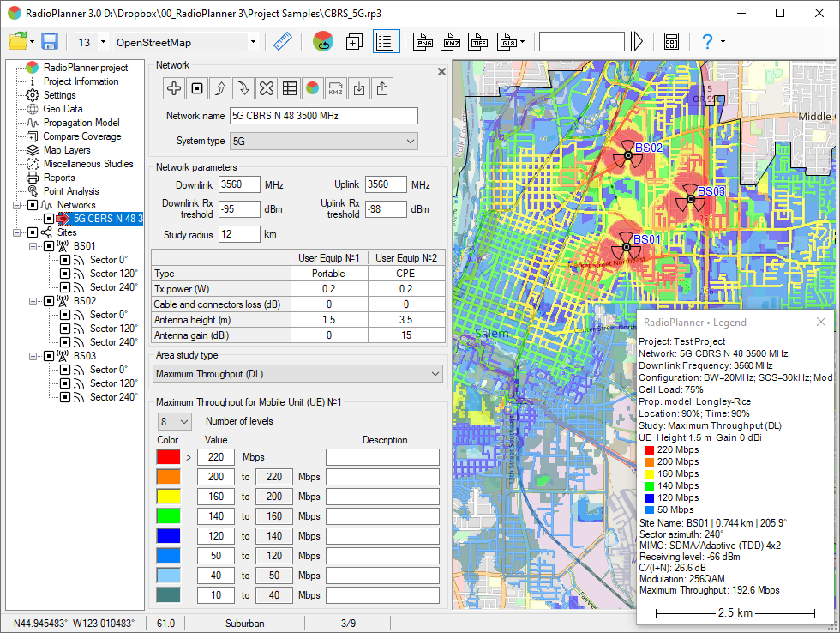Add a new network with the plus icon
Image resolution: width=840 pixels, height=633 pixels.
(x=173, y=87)
